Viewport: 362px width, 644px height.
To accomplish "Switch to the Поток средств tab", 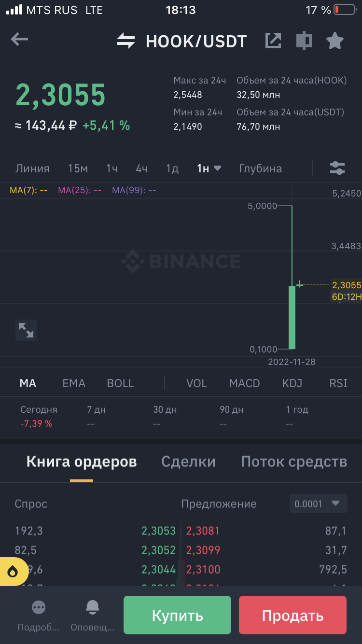I will [x=294, y=462].
